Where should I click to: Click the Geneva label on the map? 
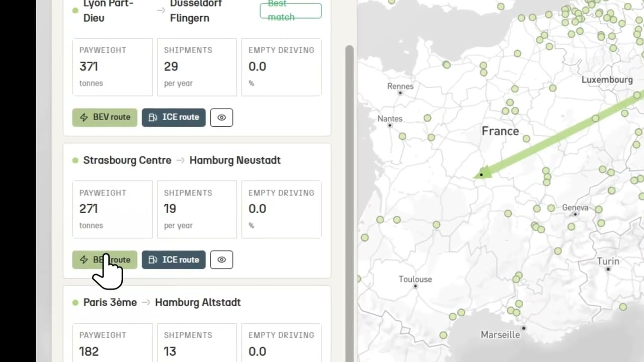tap(575, 208)
